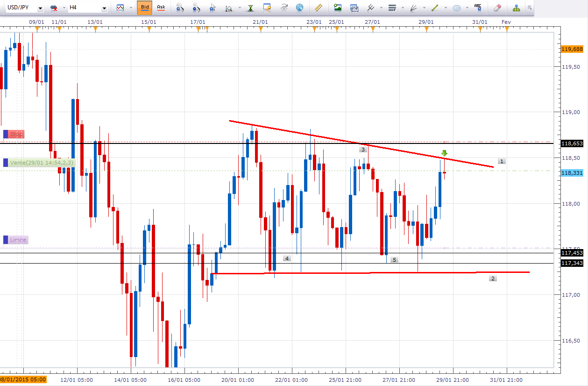Expand the ellipse shape options arrow

467,8
